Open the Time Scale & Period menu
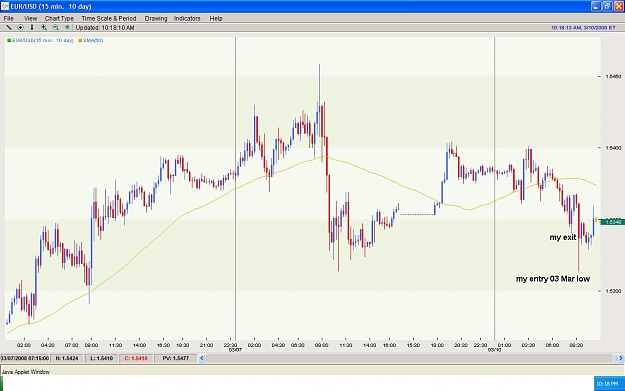This screenshot has width=625, height=391. [109, 18]
